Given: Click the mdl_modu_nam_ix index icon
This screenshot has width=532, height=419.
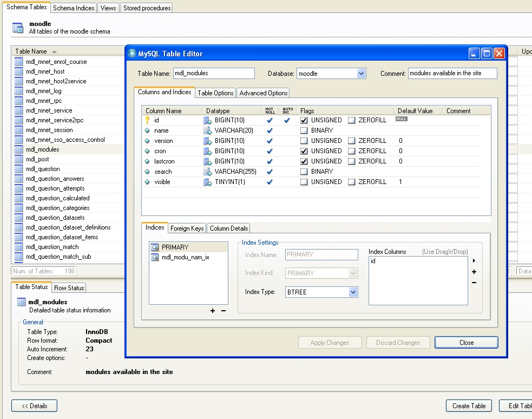Looking at the screenshot, I should (155, 257).
